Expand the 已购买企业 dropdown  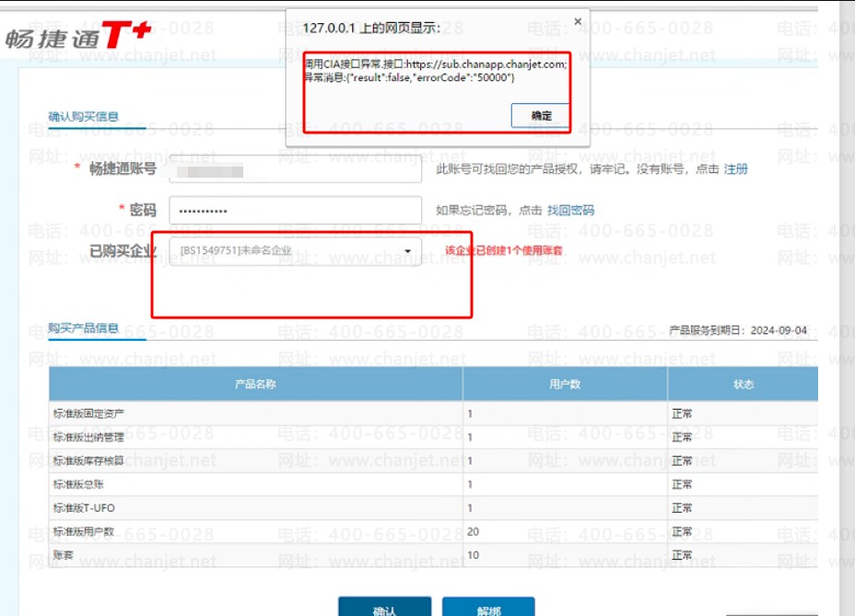click(x=407, y=250)
